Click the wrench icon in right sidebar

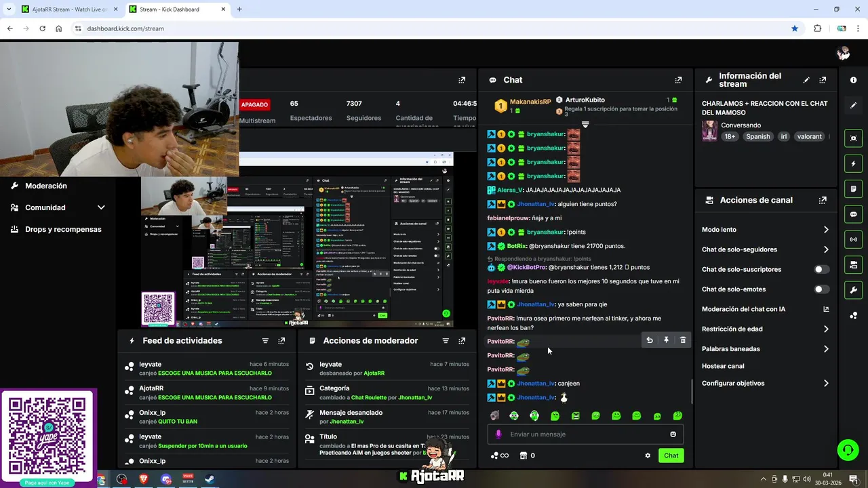click(853, 289)
